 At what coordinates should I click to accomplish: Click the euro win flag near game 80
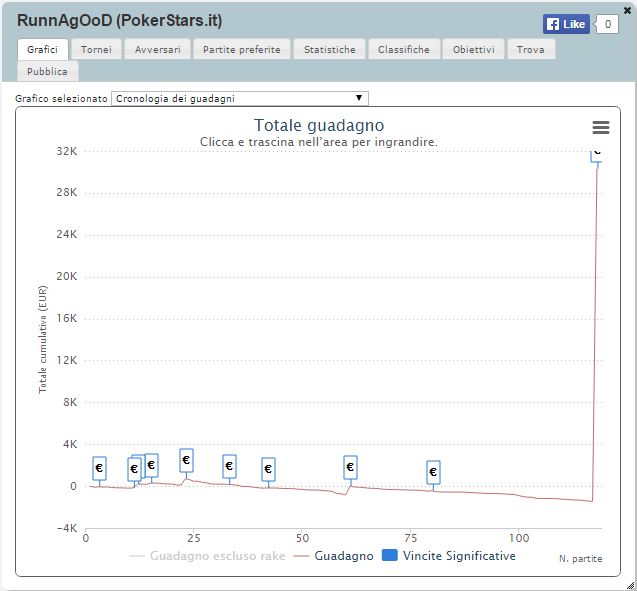pos(433,472)
